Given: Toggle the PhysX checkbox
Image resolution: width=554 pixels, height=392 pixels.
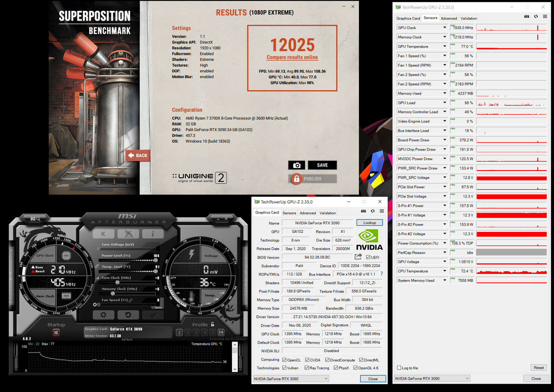Looking at the screenshot, I should pos(336,367).
